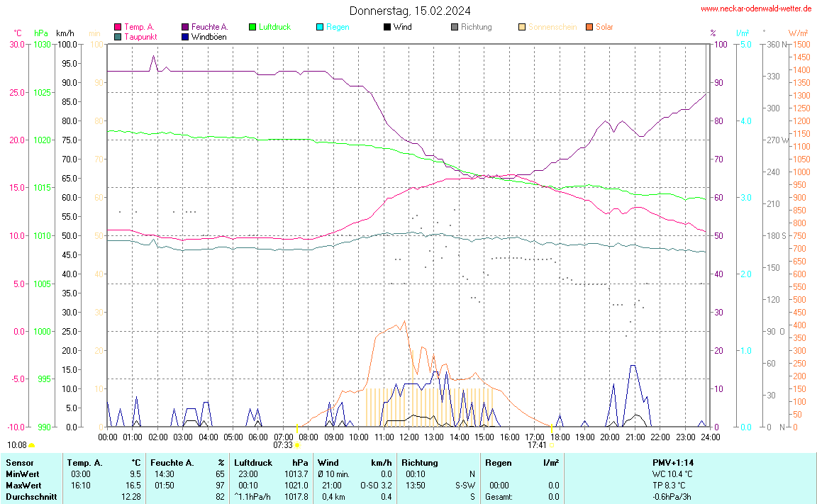Click the pink Temp. A. legend swatch

[118, 27]
